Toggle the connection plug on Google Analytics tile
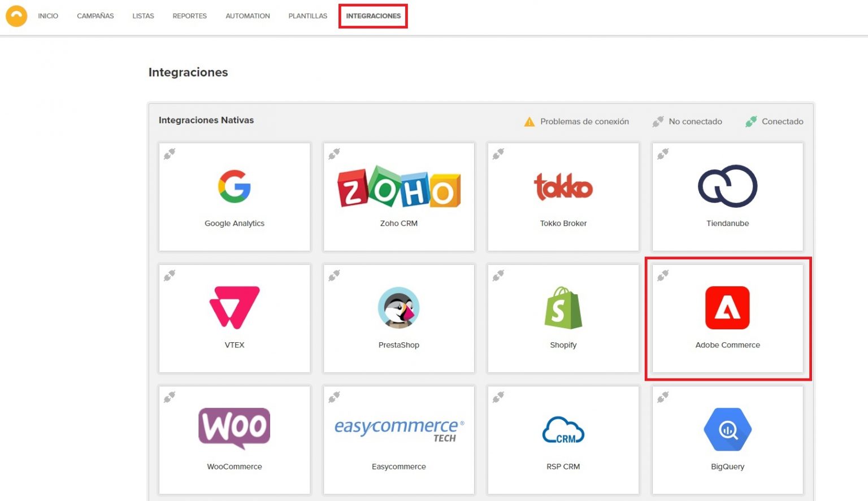Image resolution: width=868 pixels, height=501 pixels. tap(169, 153)
